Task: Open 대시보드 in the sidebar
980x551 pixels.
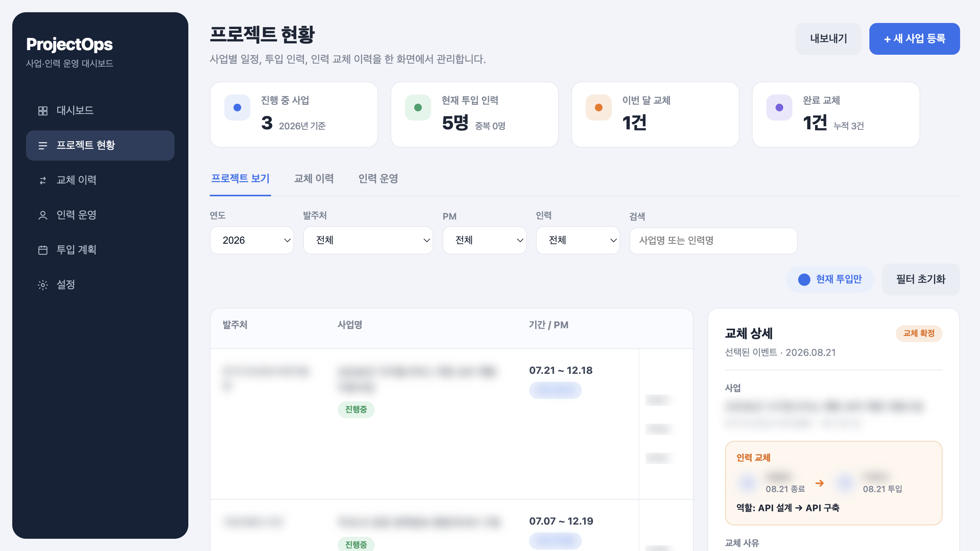Action: pos(100,111)
